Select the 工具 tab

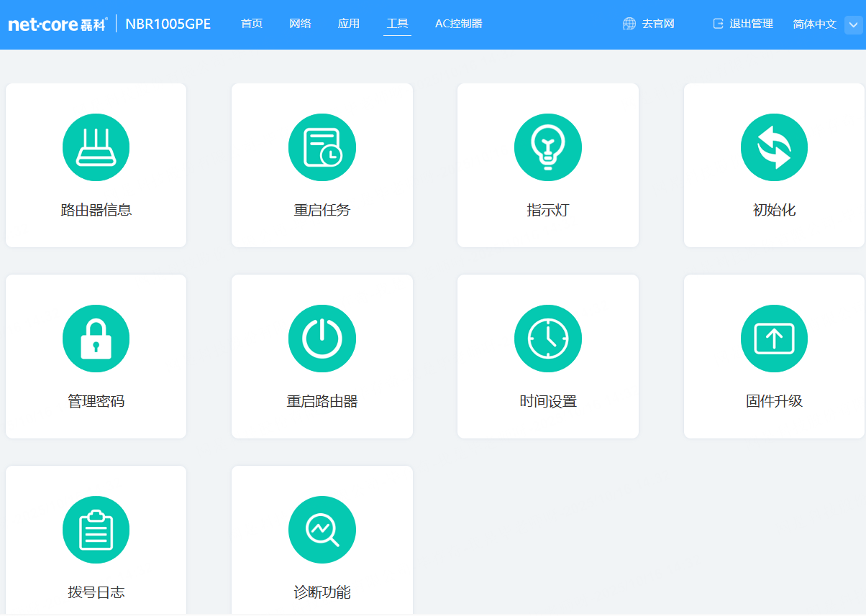[x=397, y=24]
